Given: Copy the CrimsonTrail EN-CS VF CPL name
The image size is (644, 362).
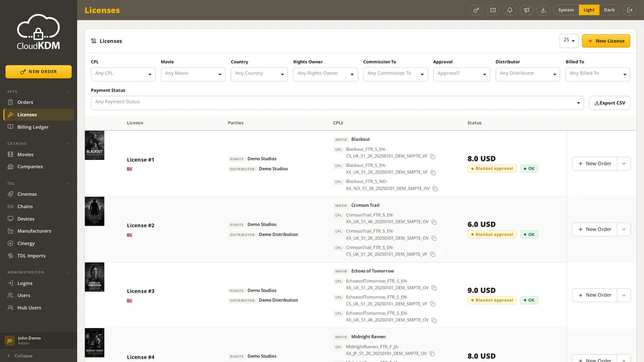Looking at the screenshot, I should pyautogui.click(x=433, y=254).
